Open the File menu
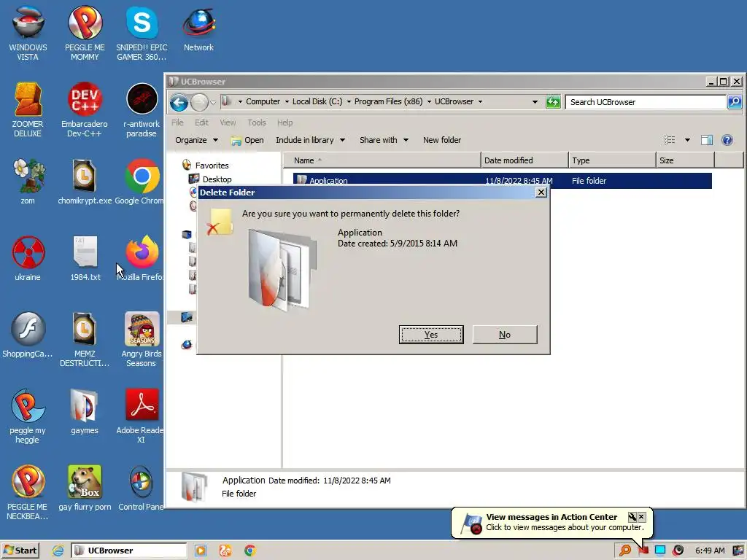The width and height of the screenshot is (747, 560). [x=177, y=122]
